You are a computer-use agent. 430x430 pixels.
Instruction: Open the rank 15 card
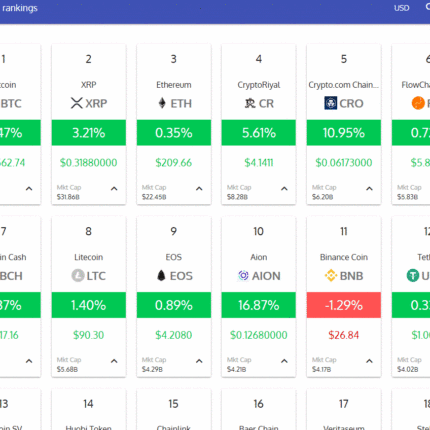point(174,410)
